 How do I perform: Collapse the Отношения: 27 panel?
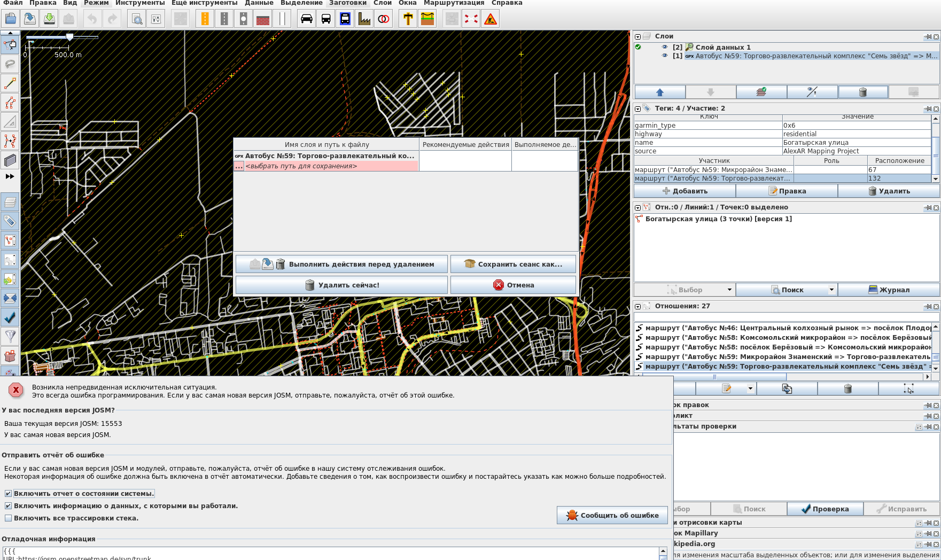[637, 306]
